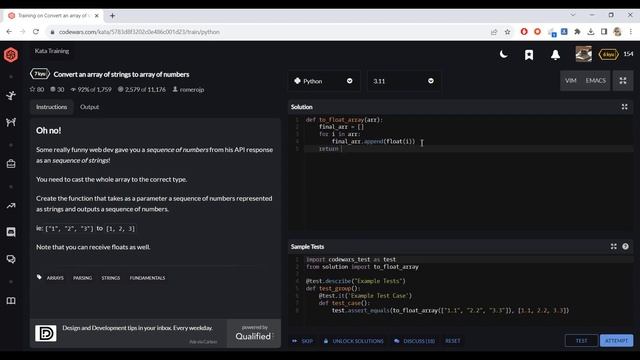
Task: Click the Kata Training header text
Action: point(52,51)
